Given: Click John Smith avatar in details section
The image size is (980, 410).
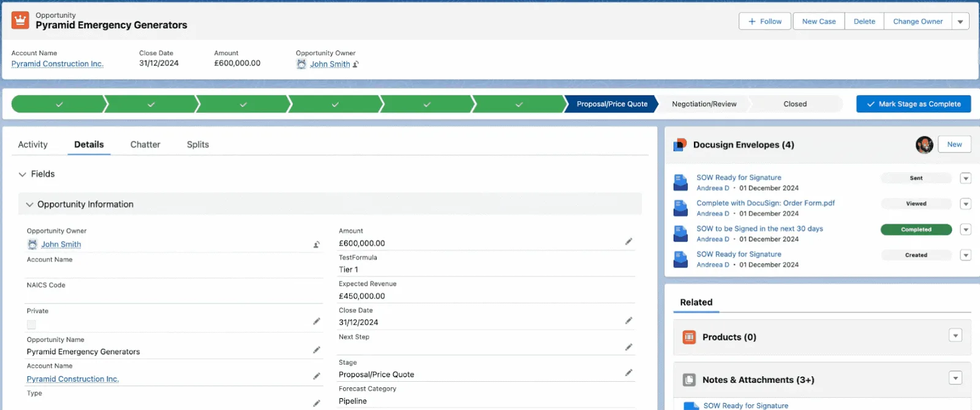Looking at the screenshot, I should pyautogui.click(x=32, y=244).
